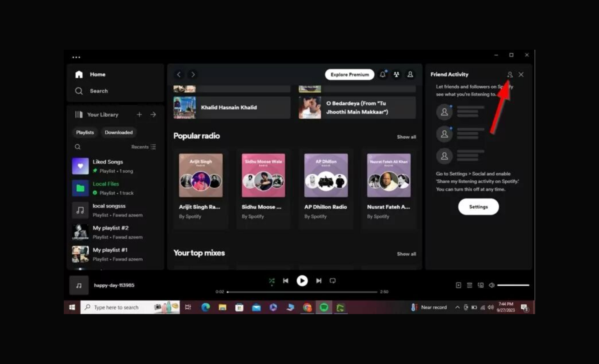Open Connect to a device icon
The image size is (599, 364).
[x=480, y=285]
